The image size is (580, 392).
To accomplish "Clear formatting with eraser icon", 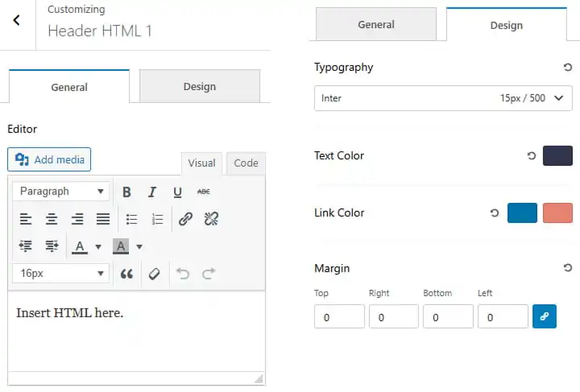I will point(154,274).
